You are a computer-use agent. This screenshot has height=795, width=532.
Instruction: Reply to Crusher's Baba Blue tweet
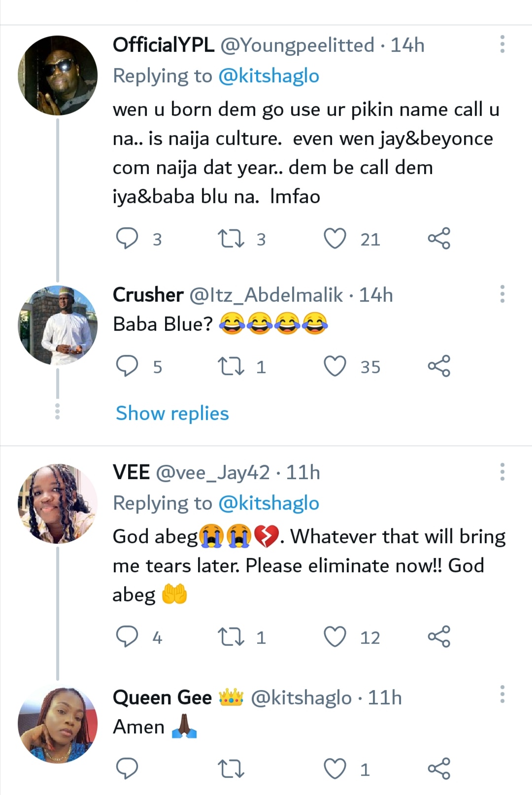click(x=127, y=367)
